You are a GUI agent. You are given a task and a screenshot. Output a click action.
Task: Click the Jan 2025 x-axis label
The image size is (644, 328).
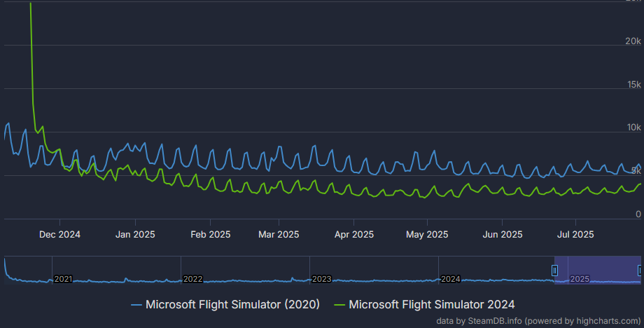pos(135,234)
